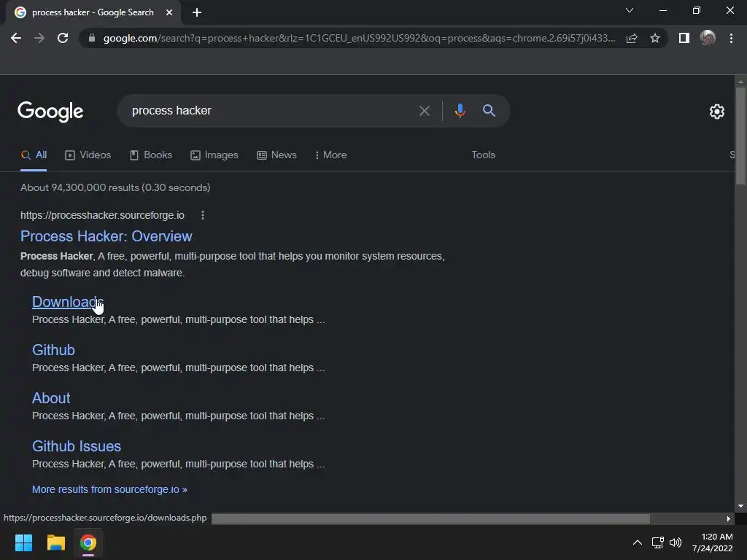Click the URL in the address bar
Image resolution: width=747 pixels, height=560 pixels.
[359, 38]
